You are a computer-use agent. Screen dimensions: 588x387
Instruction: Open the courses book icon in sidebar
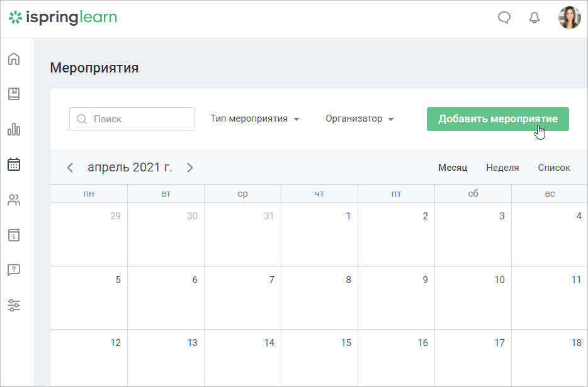14,94
